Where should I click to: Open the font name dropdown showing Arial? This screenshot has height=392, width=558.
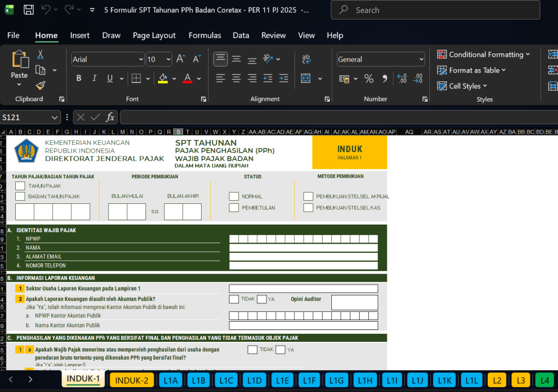(x=141, y=59)
